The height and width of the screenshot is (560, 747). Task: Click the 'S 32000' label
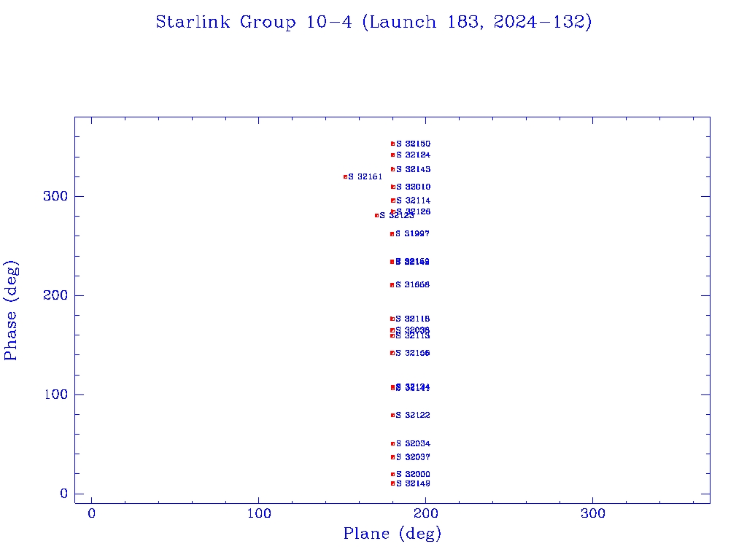pos(413,474)
